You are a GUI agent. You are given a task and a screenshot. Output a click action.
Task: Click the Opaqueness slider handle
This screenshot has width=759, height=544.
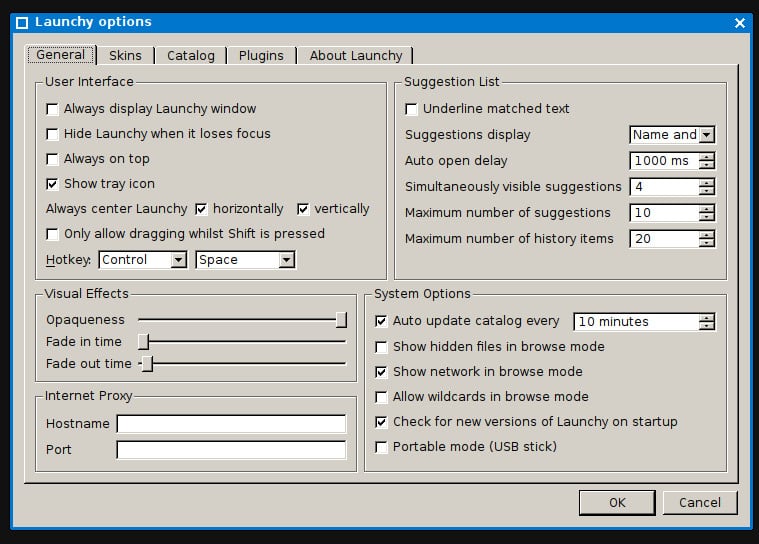pos(341,320)
